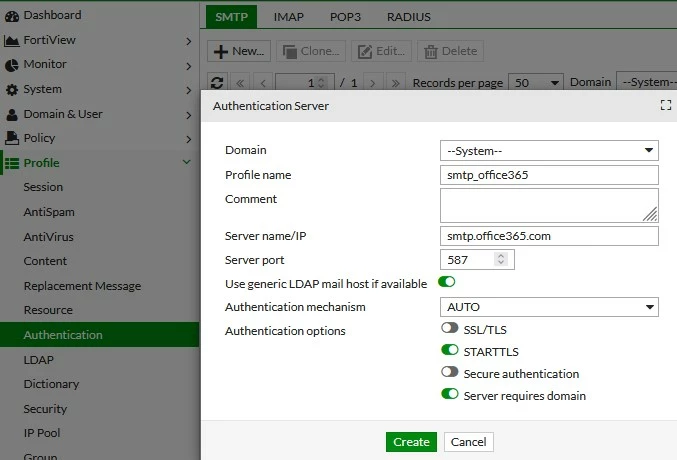Click the Profile list icon
This screenshot has height=460, width=677.
12,163
